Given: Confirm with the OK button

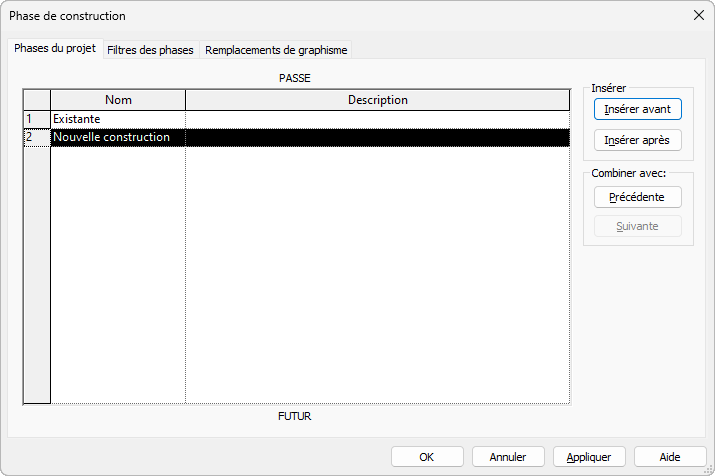Looking at the screenshot, I should pos(427,457).
